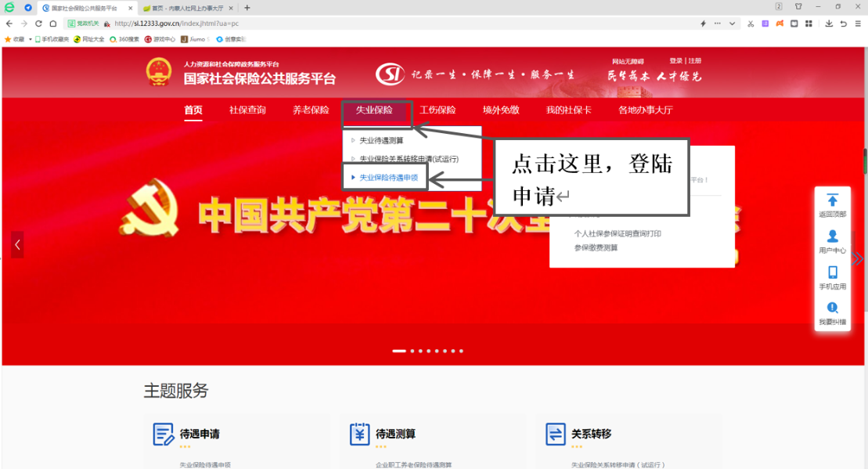Open the 待遇申请 service icon
Screen dimensions: 868x469
(x=164, y=434)
